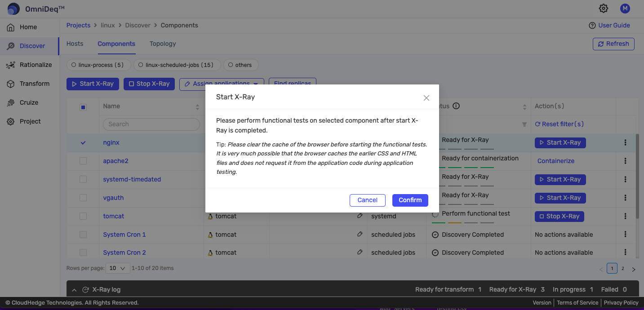Viewport: 644px width, 310px height.
Task: Uncheck the select-all checkbox in table header
Action: [83, 106]
